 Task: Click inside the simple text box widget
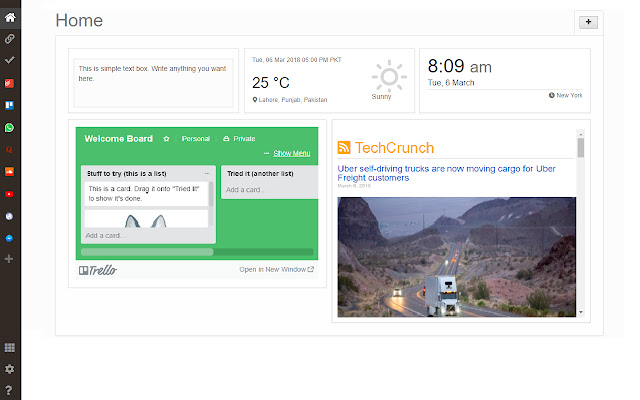153,83
